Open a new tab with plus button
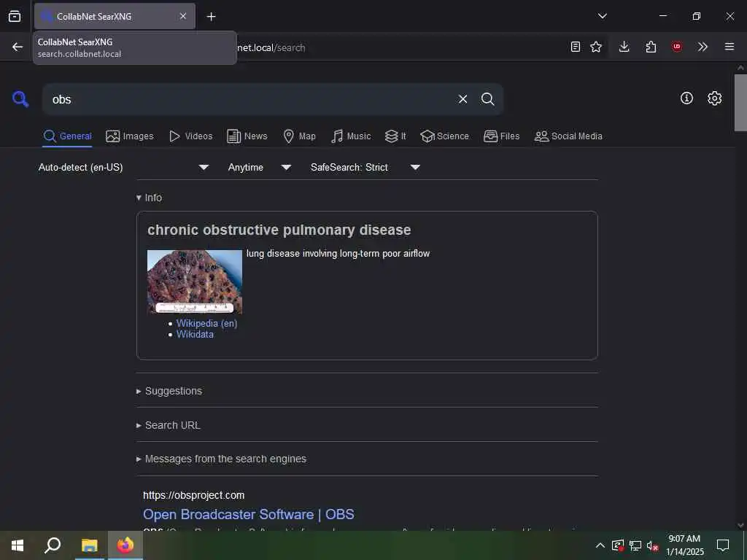 coord(211,17)
